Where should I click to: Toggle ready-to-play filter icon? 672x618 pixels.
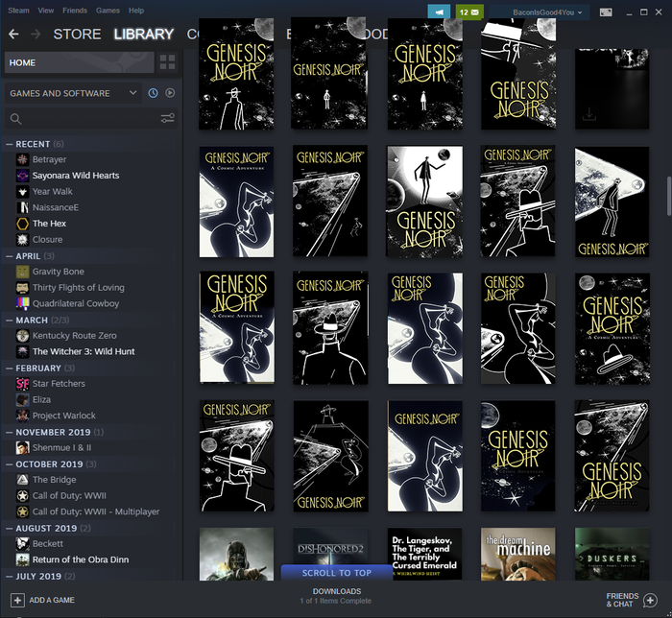[x=170, y=93]
